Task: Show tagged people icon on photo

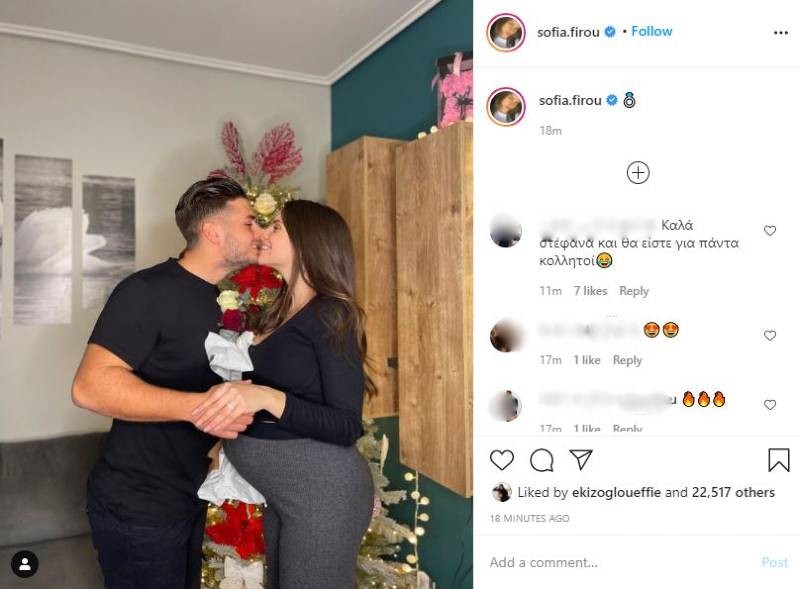Action: (24, 565)
